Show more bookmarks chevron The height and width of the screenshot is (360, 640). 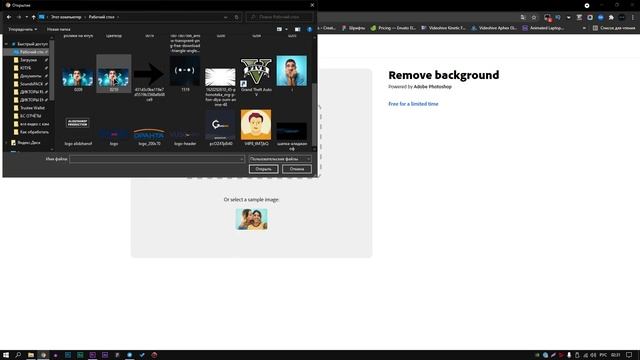pyautogui.click(x=584, y=28)
